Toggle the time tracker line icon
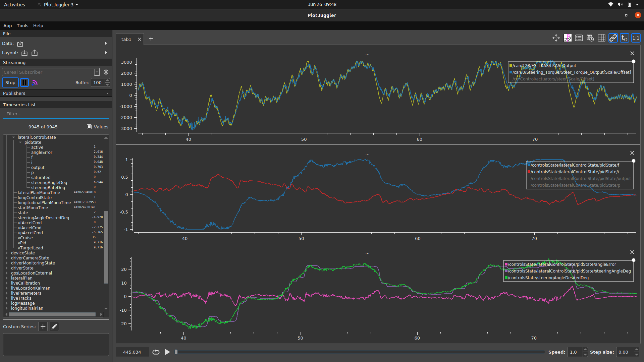The width and height of the screenshot is (644, 362). [x=568, y=38]
